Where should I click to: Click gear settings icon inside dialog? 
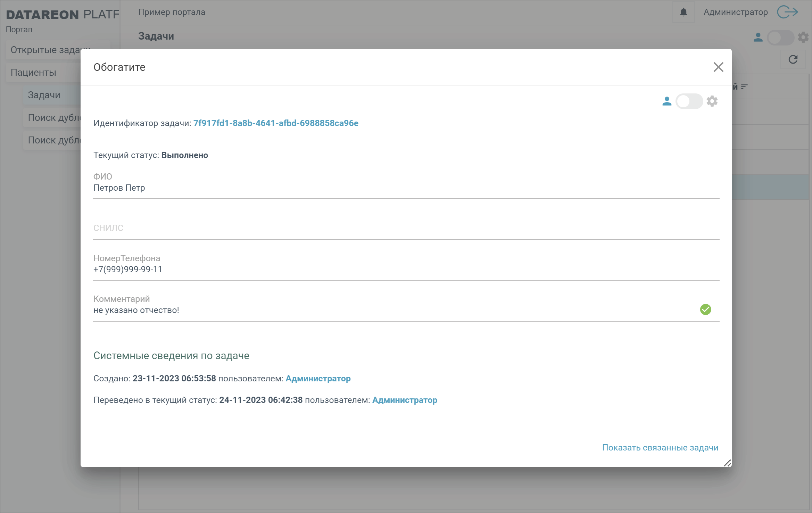pyautogui.click(x=712, y=101)
